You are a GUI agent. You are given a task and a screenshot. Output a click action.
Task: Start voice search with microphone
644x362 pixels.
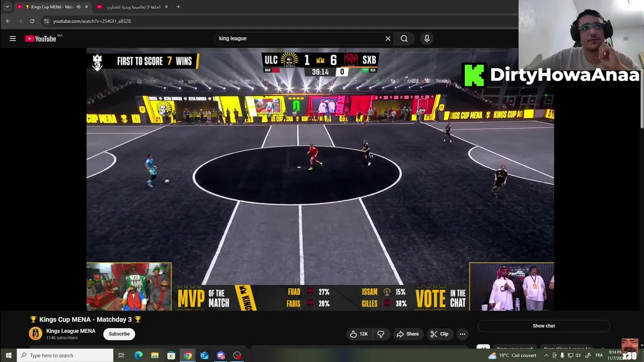coord(427,38)
